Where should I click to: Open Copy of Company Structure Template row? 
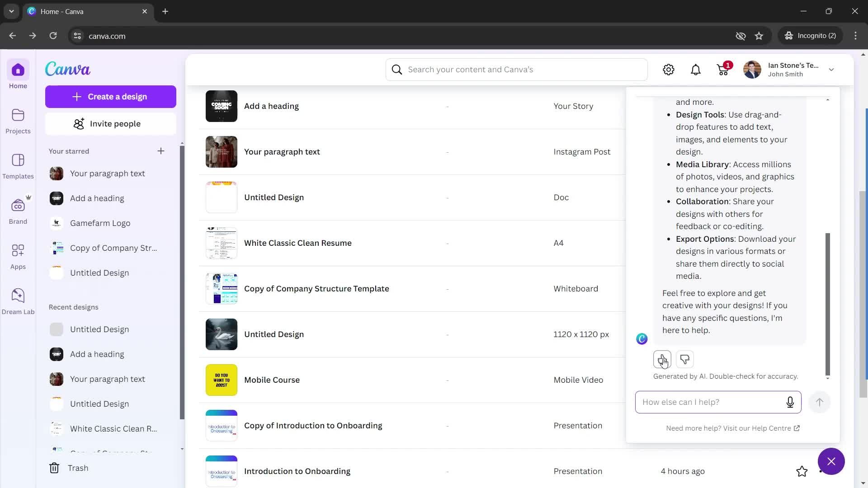[412, 289]
